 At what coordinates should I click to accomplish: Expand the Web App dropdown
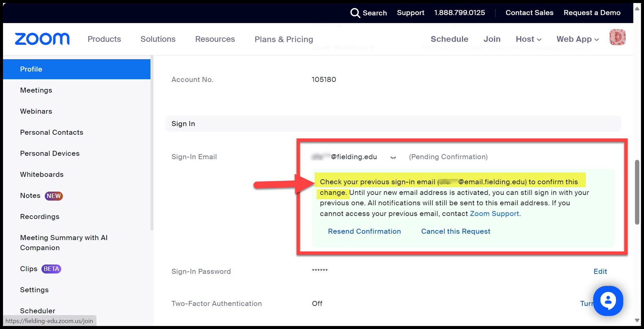[x=577, y=39]
